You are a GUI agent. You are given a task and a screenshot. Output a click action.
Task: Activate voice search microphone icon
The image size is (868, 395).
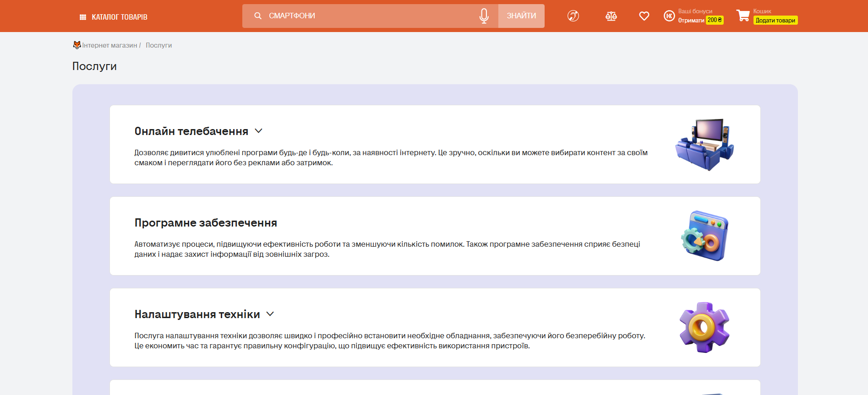click(484, 16)
